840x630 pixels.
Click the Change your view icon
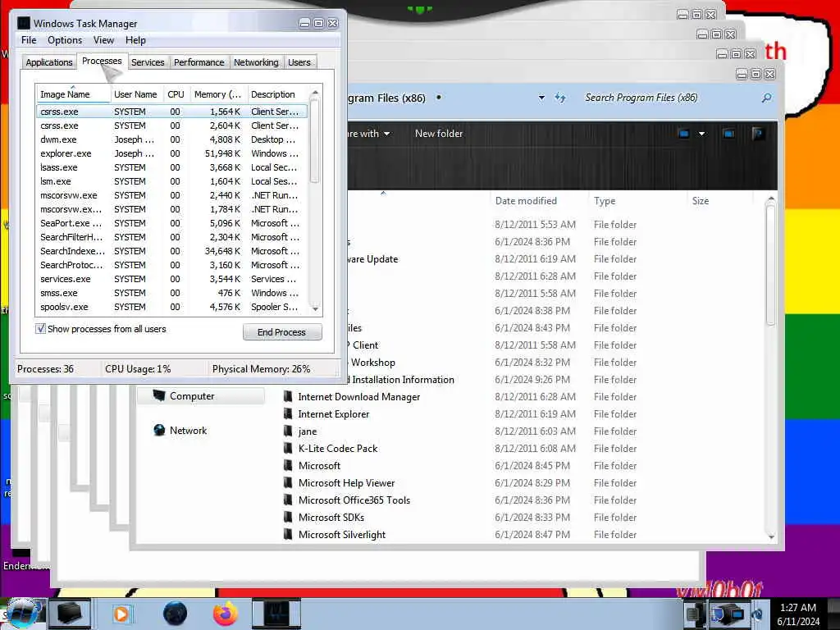(683, 134)
